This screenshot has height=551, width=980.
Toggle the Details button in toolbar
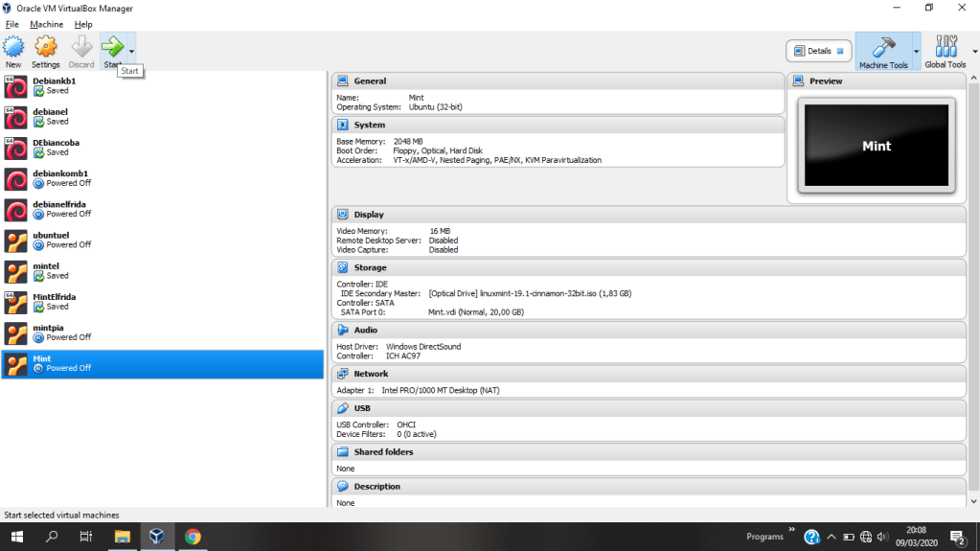pyautogui.click(x=818, y=51)
